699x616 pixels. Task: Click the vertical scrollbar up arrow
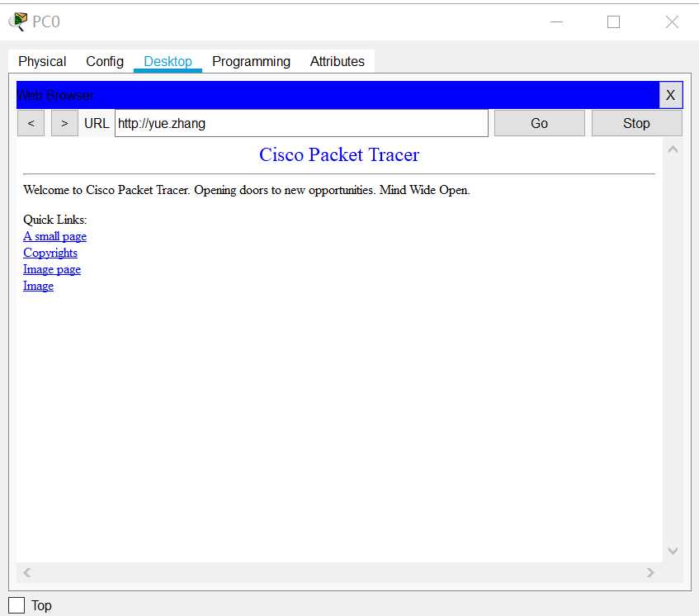(x=673, y=149)
